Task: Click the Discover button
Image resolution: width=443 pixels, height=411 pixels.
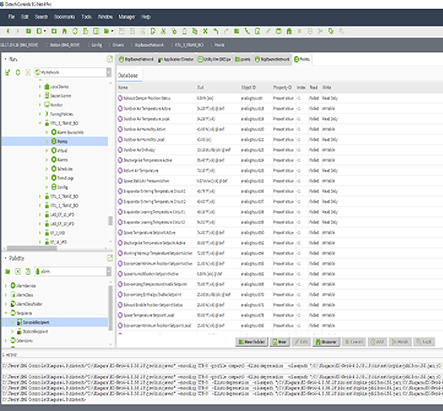Action: pos(326,342)
